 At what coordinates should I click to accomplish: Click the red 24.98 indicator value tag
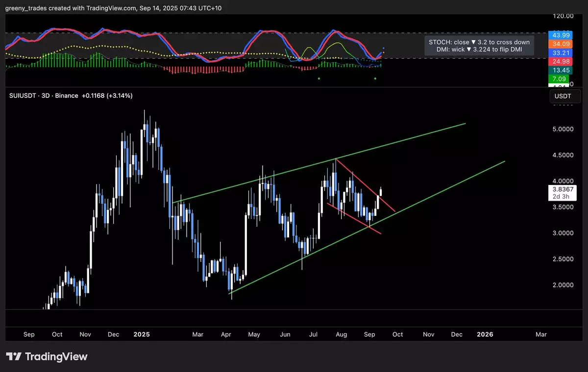560,61
